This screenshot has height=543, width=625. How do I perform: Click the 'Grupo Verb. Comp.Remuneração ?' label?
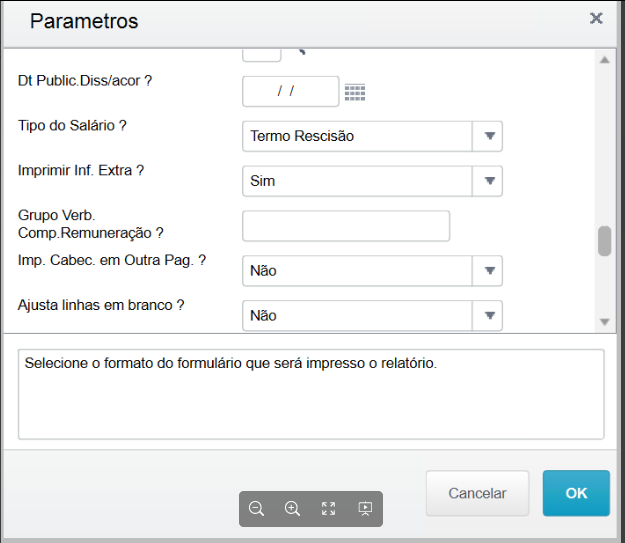(x=91, y=224)
